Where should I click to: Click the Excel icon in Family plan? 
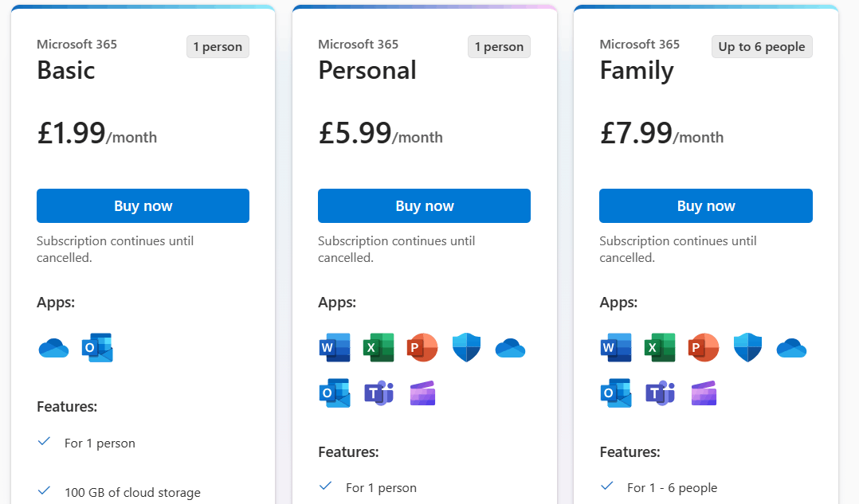tap(660, 348)
